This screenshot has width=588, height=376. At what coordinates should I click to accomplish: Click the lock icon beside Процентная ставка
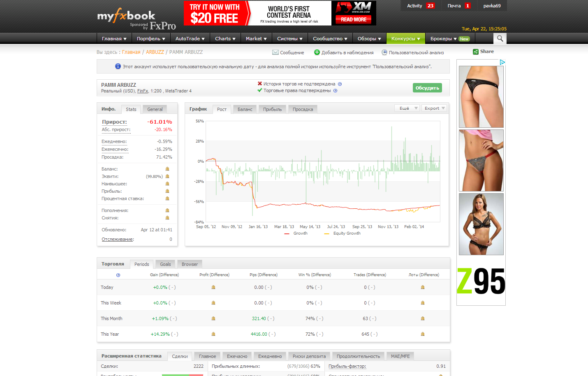(x=167, y=198)
